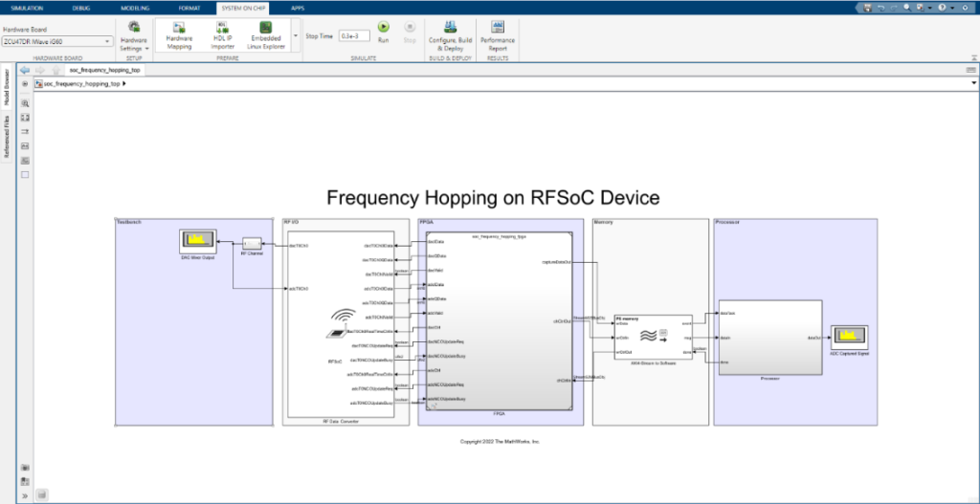
Task: Insert an image from the palette
Action: 25,161
